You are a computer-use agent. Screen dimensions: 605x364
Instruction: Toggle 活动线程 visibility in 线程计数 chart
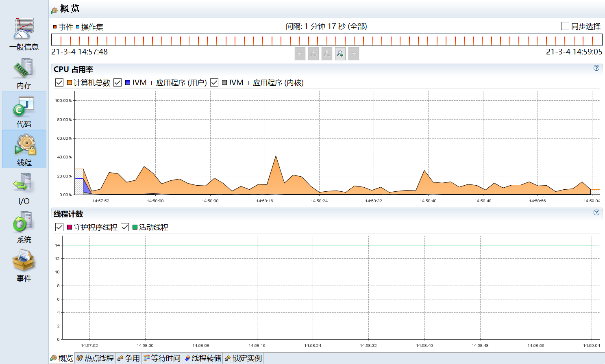coord(125,227)
